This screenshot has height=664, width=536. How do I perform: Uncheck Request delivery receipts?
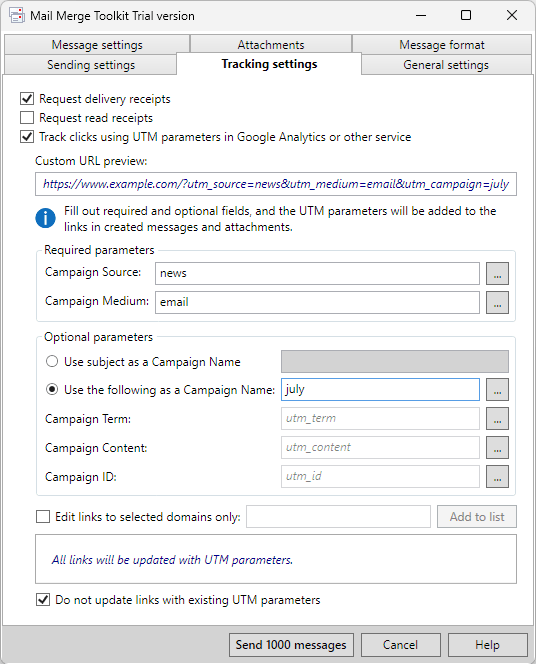pos(27,99)
